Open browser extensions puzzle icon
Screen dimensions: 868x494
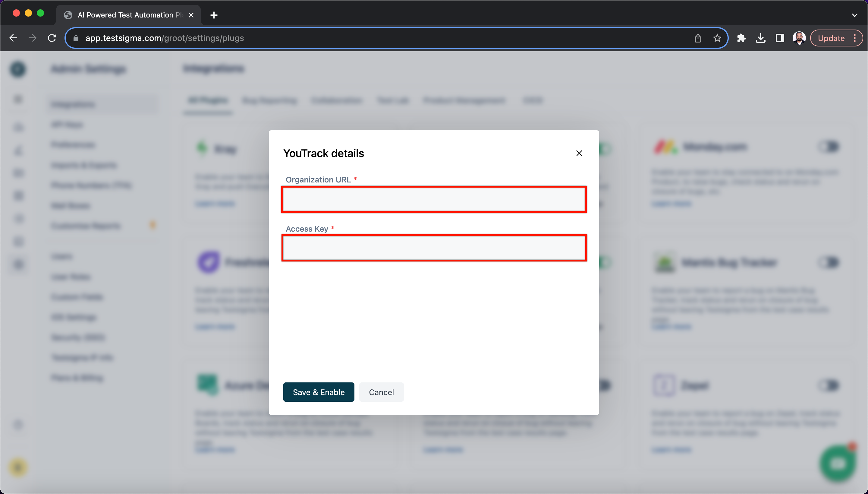tap(741, 38)
